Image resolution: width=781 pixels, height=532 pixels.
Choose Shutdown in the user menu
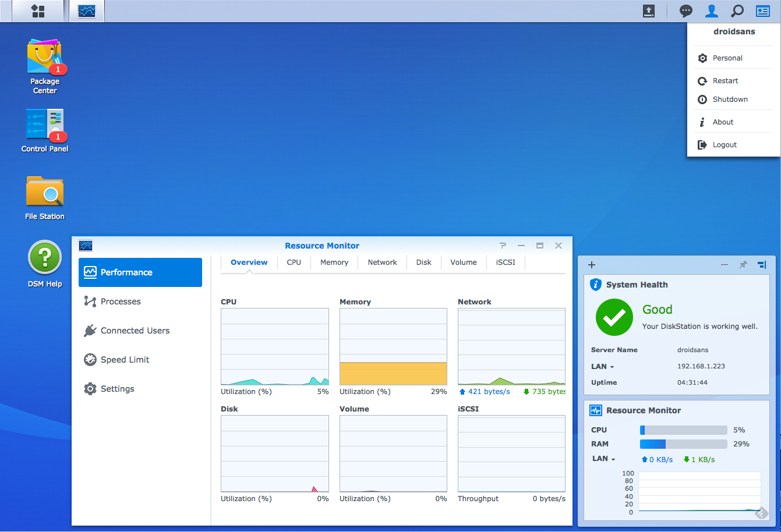pyautogui.click(x=734, y=100)
